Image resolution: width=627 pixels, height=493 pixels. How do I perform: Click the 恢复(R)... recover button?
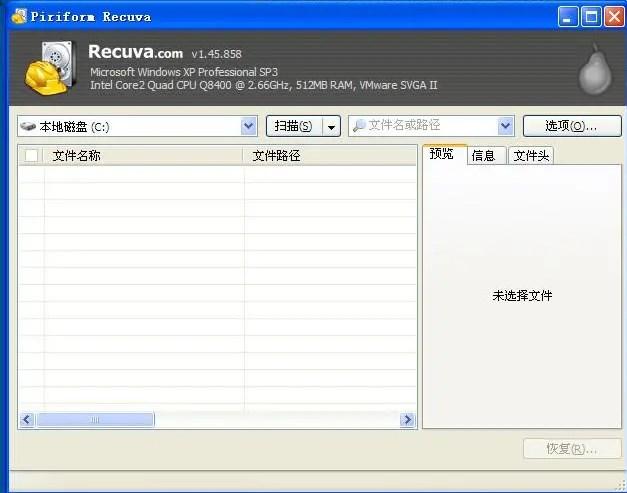point(572,449)
